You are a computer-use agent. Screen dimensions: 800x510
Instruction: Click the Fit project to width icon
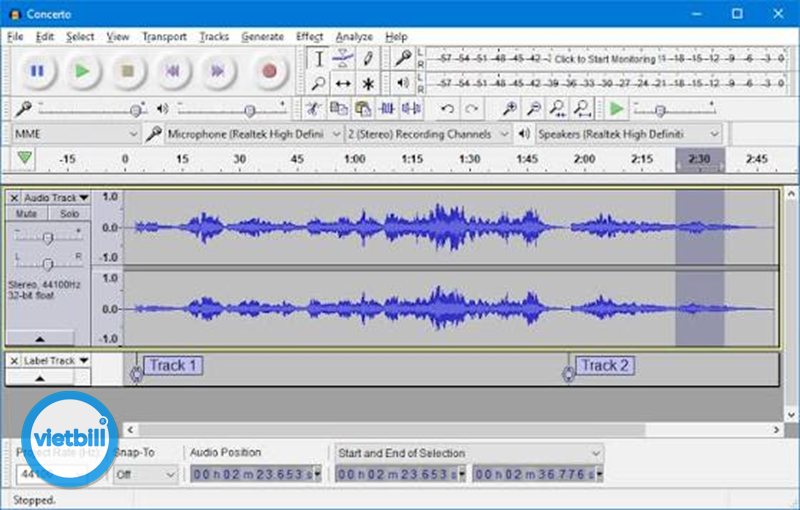coord(582,109)
